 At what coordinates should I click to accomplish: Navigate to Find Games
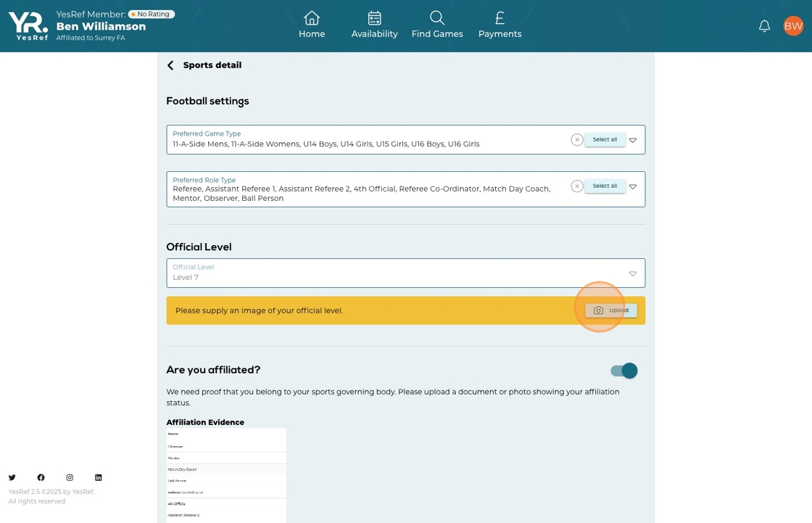[x=437, y=25]
